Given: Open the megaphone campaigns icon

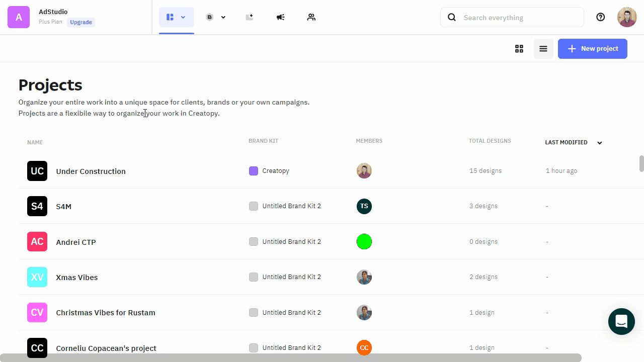Looking at the screenshot, I should [x=281, y=17].
